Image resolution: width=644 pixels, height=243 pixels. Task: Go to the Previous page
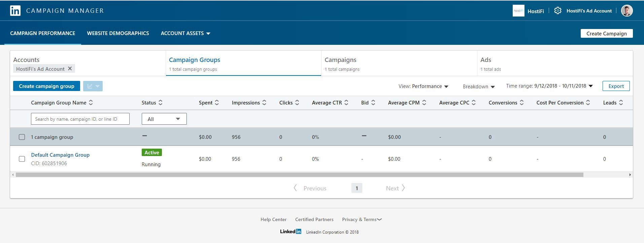[x=310, y=188]
